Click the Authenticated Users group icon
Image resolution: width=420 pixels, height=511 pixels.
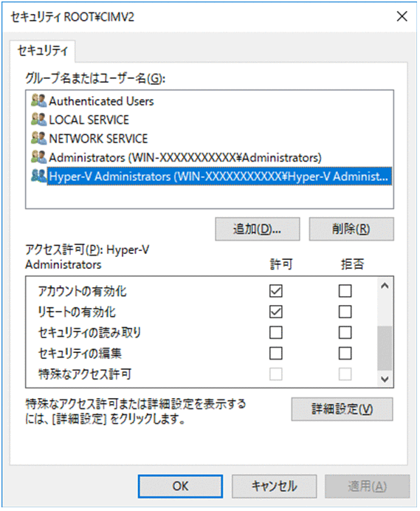coord(39,101)
